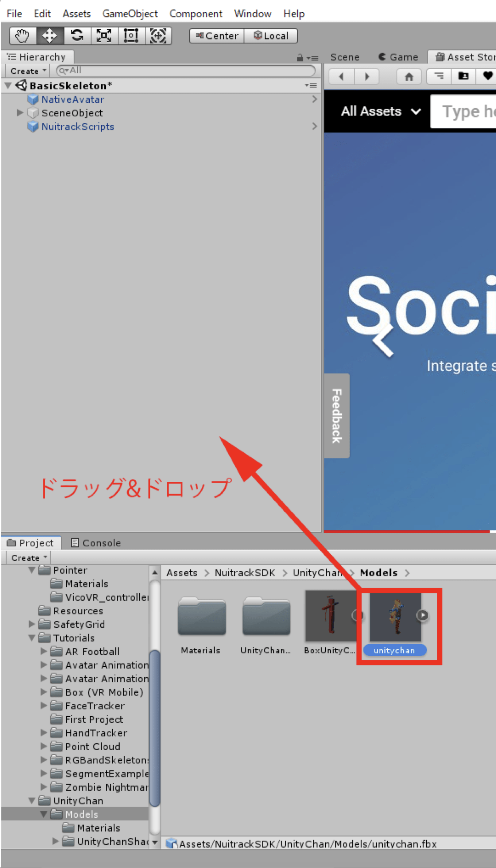This screenshot has width=496, height=868.
Task: Collapse the UnityChan folder
Action: (32, 801)
